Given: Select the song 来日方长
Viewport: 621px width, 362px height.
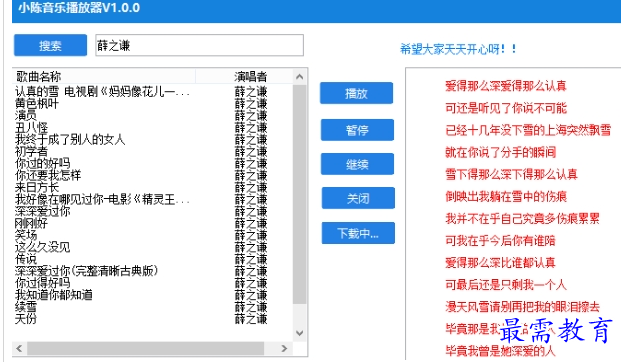Looking at the screenshot, I should pyautogui.click(x=37, y=187).
